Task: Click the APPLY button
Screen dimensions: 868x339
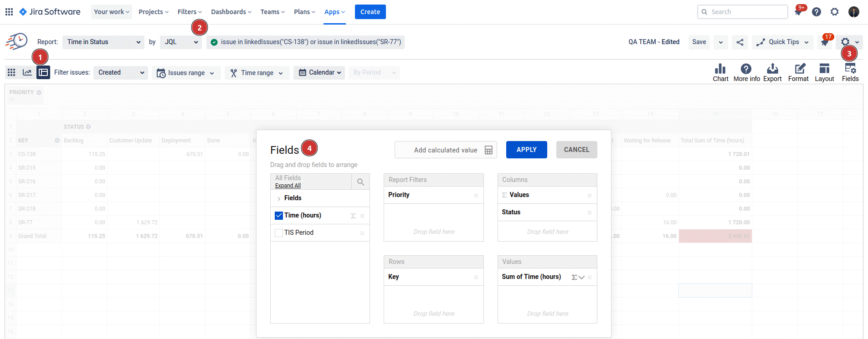Action: coord(526,150)
